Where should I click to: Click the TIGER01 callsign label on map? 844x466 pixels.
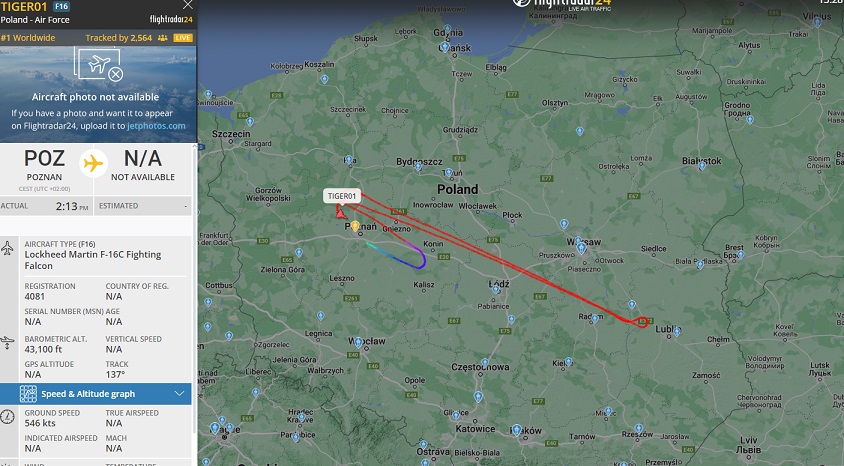[x=342, y=196]
